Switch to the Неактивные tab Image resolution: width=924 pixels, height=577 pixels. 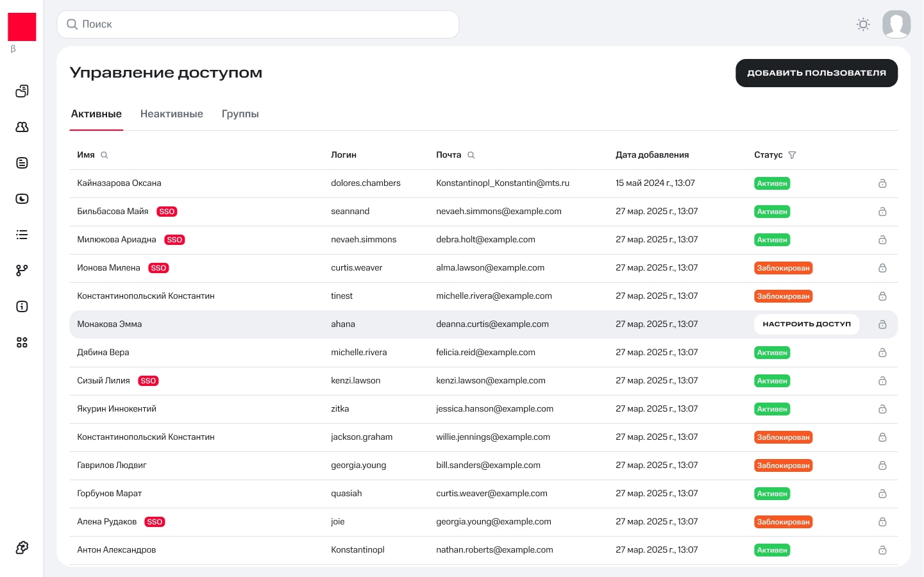pyautogui.click(x=171, y=114)
